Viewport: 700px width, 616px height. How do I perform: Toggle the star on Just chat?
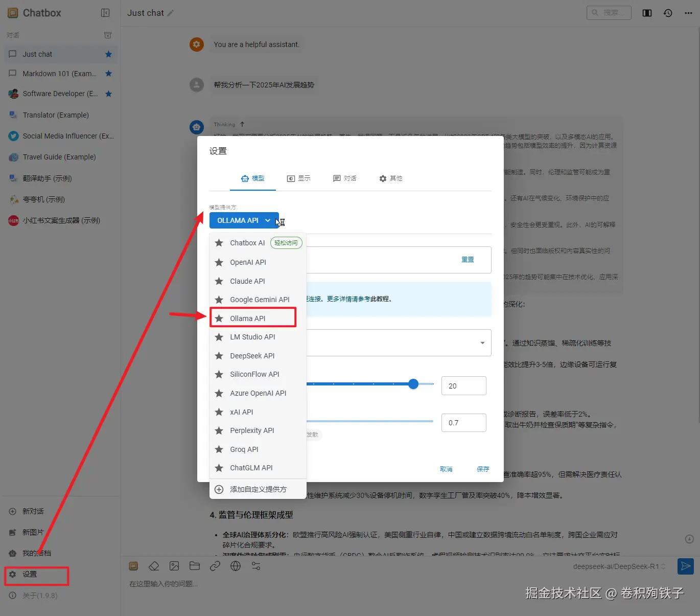pos(108,54)
